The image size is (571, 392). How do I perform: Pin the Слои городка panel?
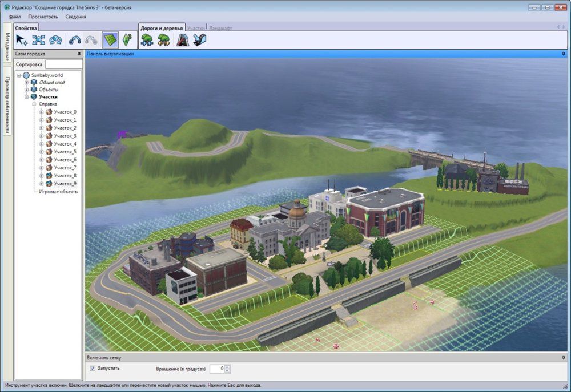tap(79, 54)
